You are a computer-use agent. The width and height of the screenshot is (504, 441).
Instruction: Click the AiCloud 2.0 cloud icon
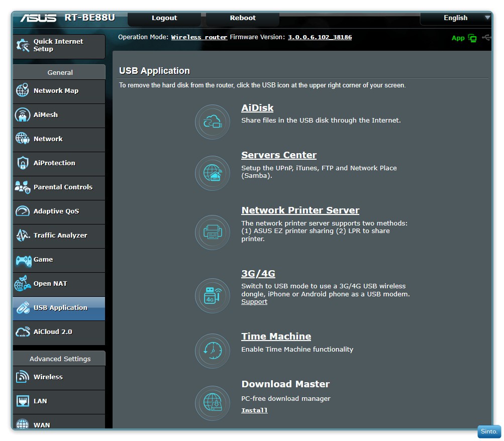pos(23,332)
